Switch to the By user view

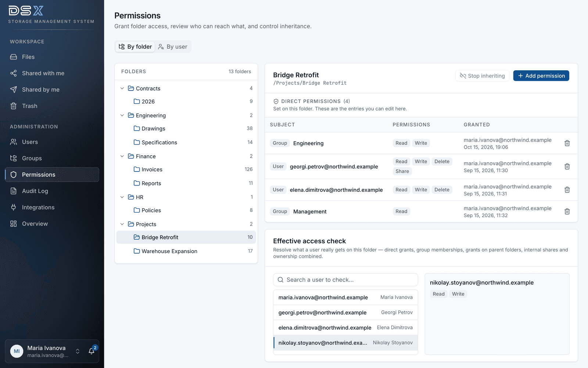(173, 47)
